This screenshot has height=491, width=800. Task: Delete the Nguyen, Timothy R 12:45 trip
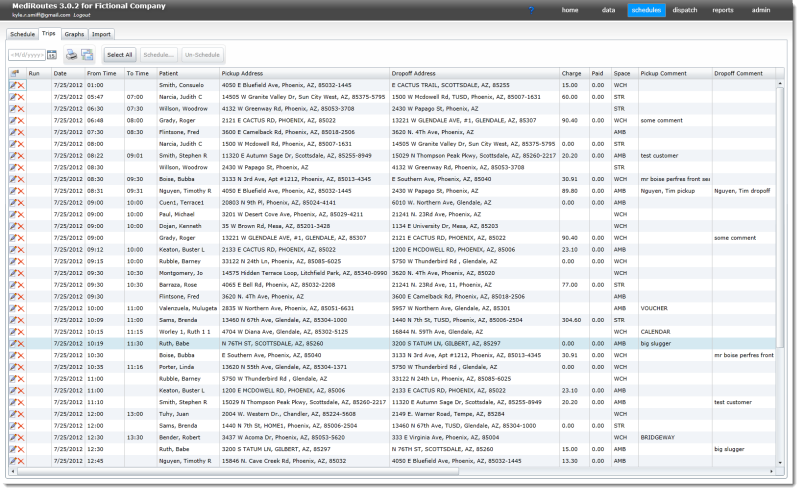click(x=21, y=461)
